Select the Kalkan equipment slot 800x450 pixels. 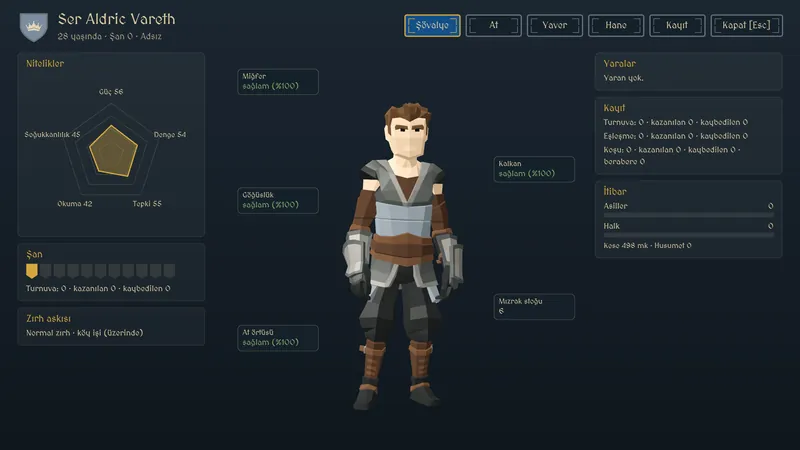(534, 169)
